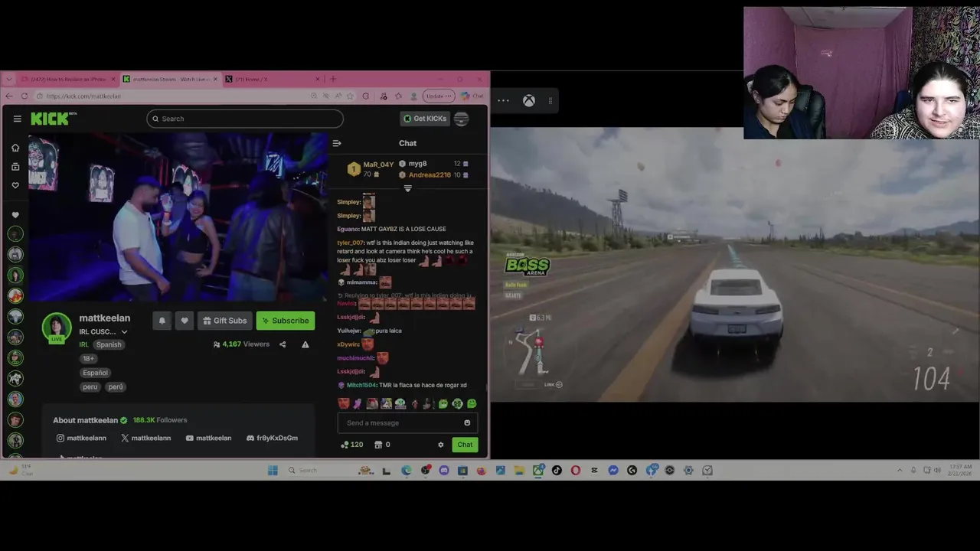Click Get KICKs button
980x551 pixels.
pyautogui.click(x=425, y=119)
